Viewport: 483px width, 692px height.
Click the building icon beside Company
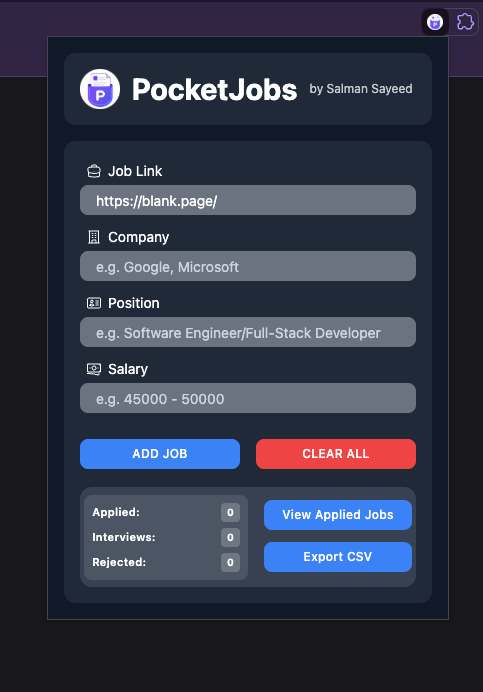(x=94, y=237)
